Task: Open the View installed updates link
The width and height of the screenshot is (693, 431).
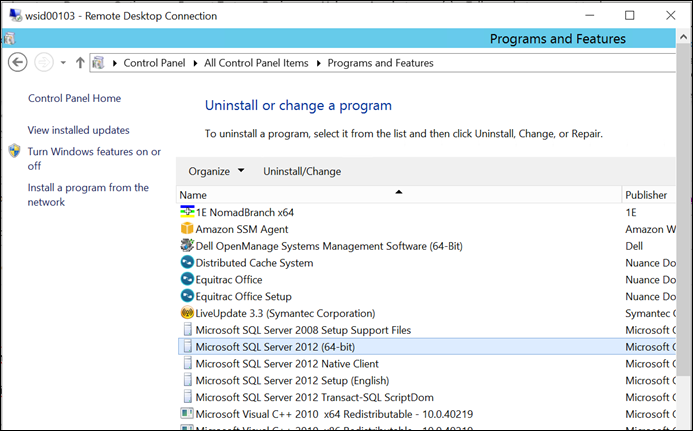Action: click(x=78, y=130)
